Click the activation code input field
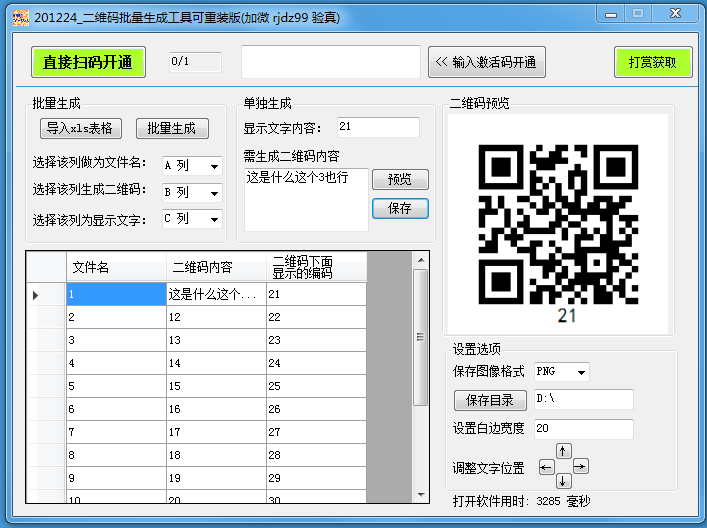This screenshot has height=528, width=707. click(x=331, y=62)
